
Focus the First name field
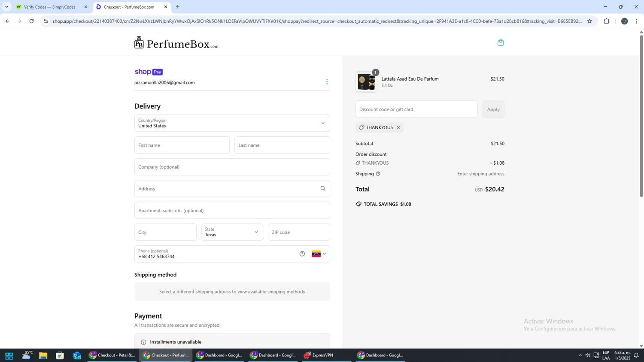click(x=182, y=145)
